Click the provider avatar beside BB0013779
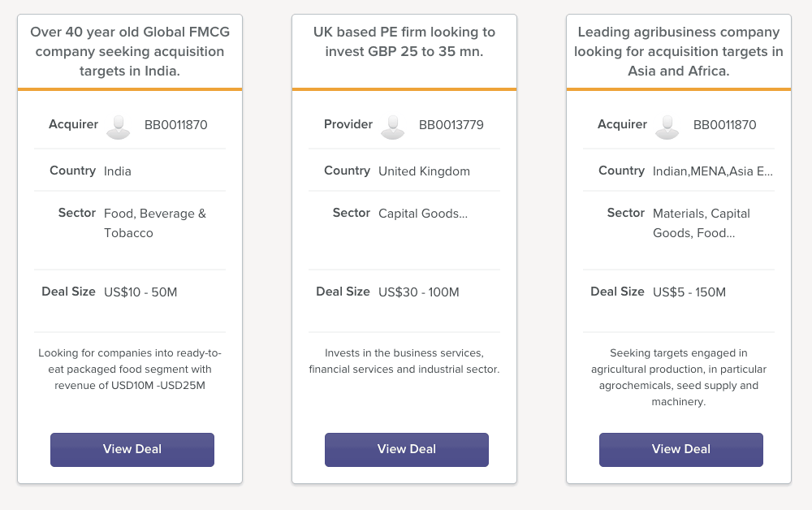The image size is (812, 510). coord(393,126)
